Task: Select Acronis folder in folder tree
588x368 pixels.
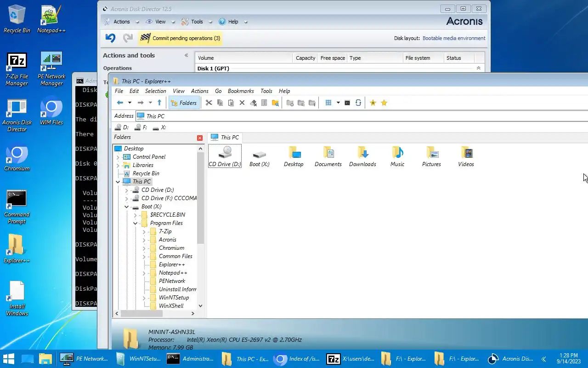Action: (167, 240)
